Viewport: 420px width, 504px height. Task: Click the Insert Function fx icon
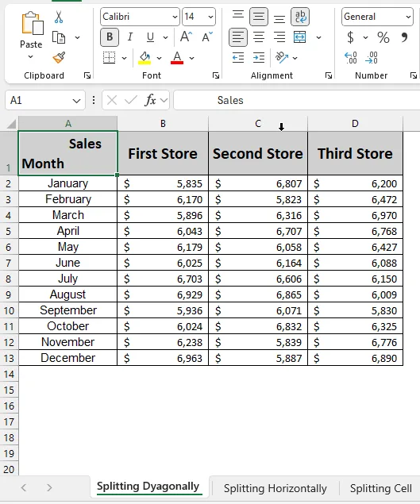click(x=151, y=100)
